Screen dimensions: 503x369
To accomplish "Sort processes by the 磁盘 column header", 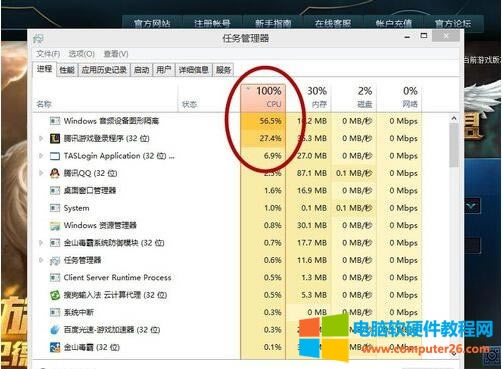I will point(353,97).
